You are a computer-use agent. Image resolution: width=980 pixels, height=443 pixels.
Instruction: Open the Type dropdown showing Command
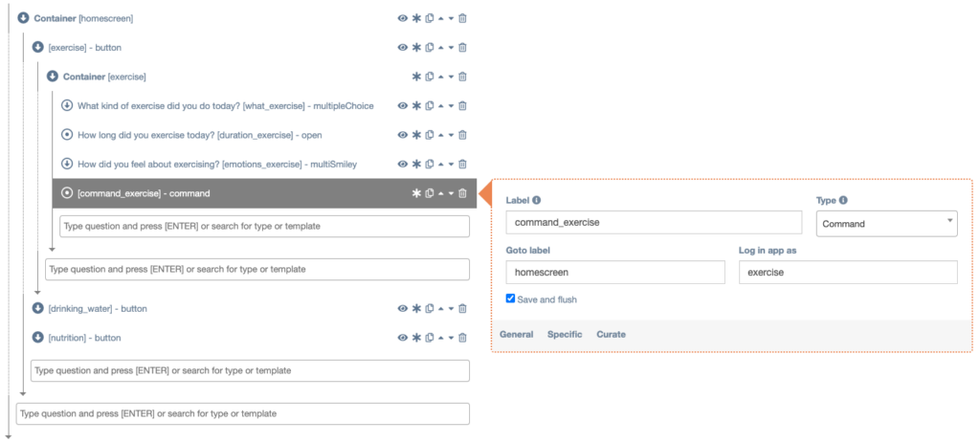pos(885,224)
